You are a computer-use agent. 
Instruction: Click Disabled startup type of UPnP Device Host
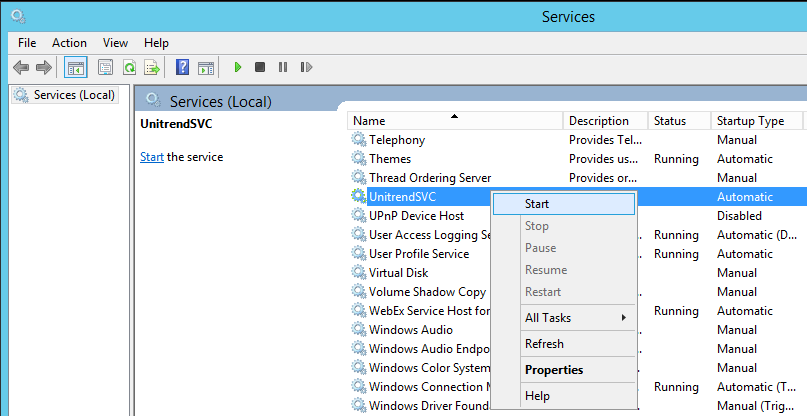[739, 216]
